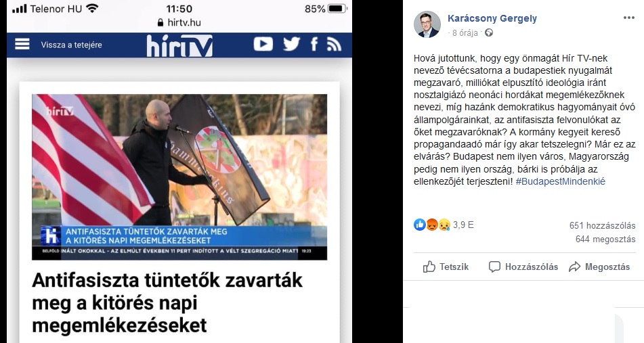This screenshot has height=343, width=644.
Task: Open Karácsony Gergely profile name link
Action: point(492,18)
